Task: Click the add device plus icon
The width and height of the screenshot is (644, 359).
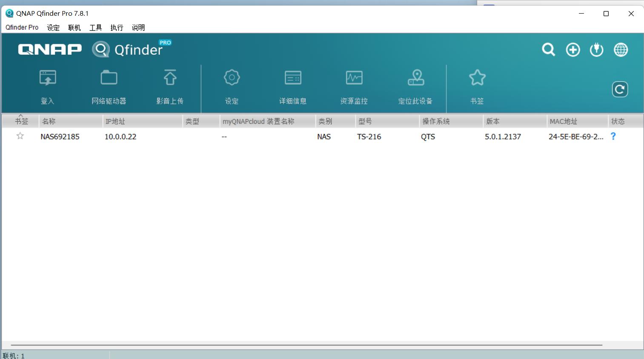Action: tap(572, 49)
